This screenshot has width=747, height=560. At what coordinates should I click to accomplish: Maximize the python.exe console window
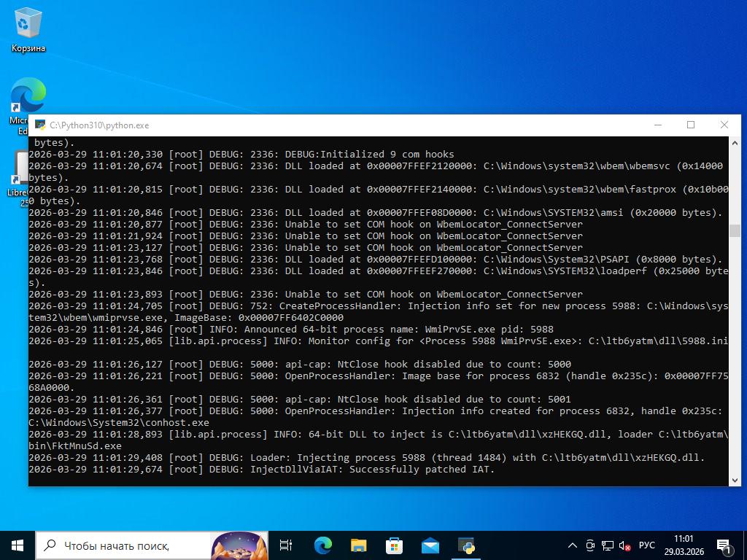(x=691, y=125)
